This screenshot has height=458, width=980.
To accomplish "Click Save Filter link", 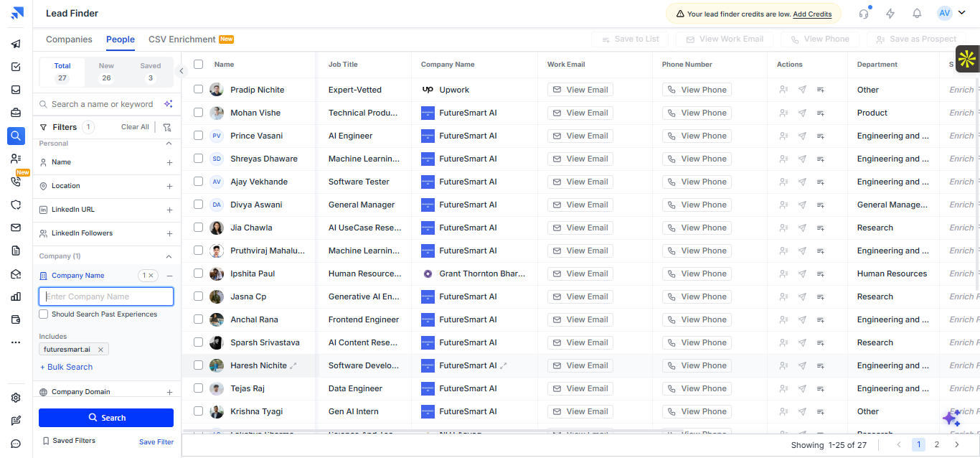I will pyautogui.click(x=156, y=442).
